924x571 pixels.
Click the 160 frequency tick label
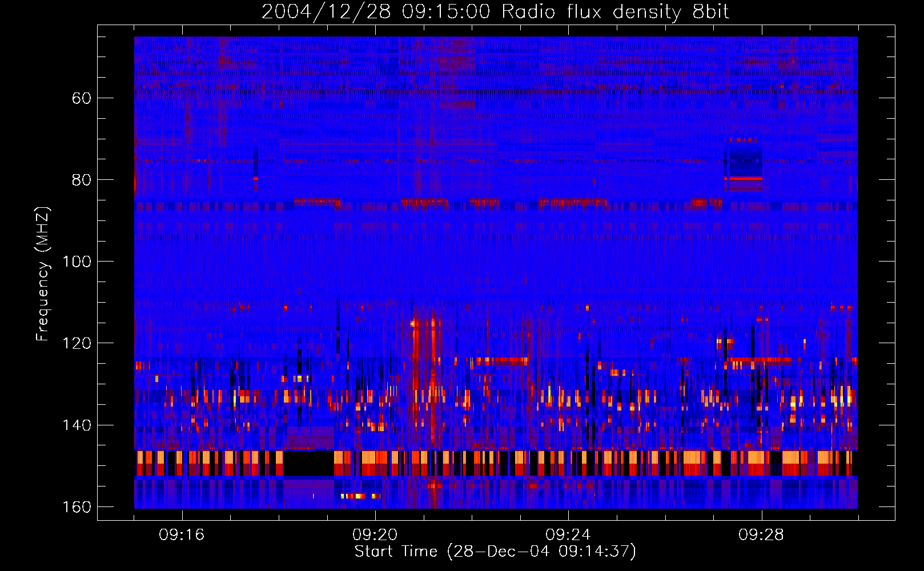pos(77,507)
